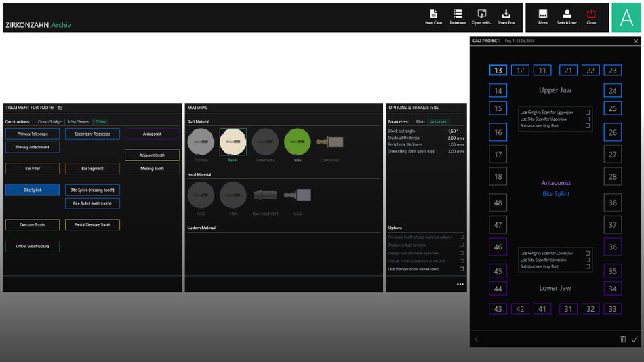644x362 pixels.
Task: Switch to the Advanced parameters tab
Action: [x=439, y=121]
